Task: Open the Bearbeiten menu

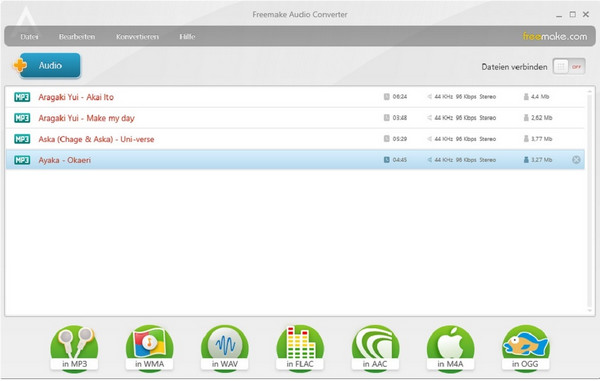Action: (x=77, y=37)
